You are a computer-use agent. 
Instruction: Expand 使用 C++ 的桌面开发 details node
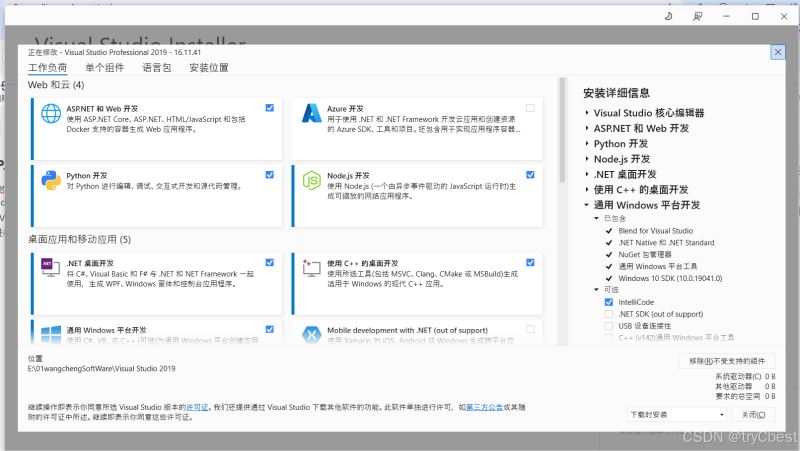pyautogui.click(x=587, y=189)
